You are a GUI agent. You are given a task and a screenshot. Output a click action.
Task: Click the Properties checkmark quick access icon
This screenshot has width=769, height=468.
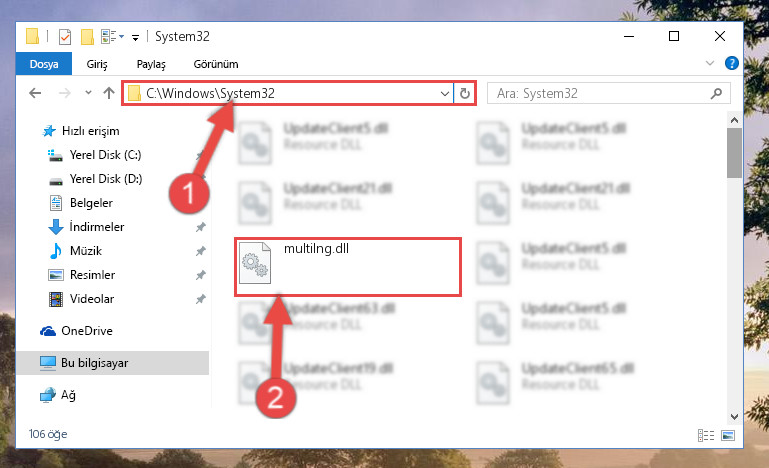pyautogui.click(x=65, y=37)
